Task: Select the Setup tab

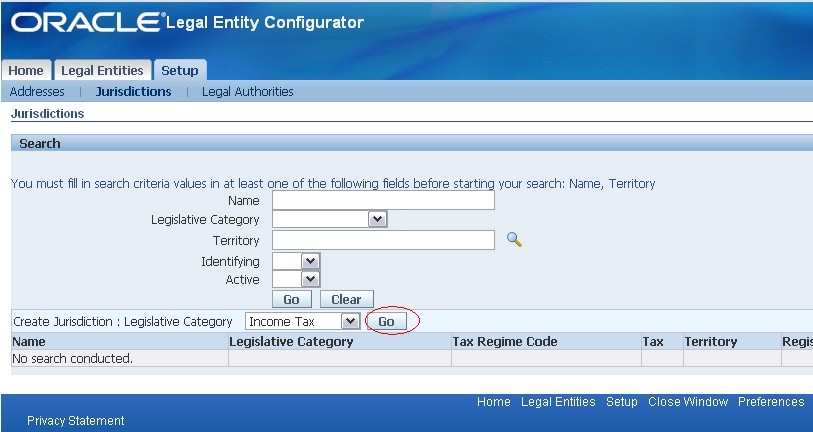Action: coord(179,71)
